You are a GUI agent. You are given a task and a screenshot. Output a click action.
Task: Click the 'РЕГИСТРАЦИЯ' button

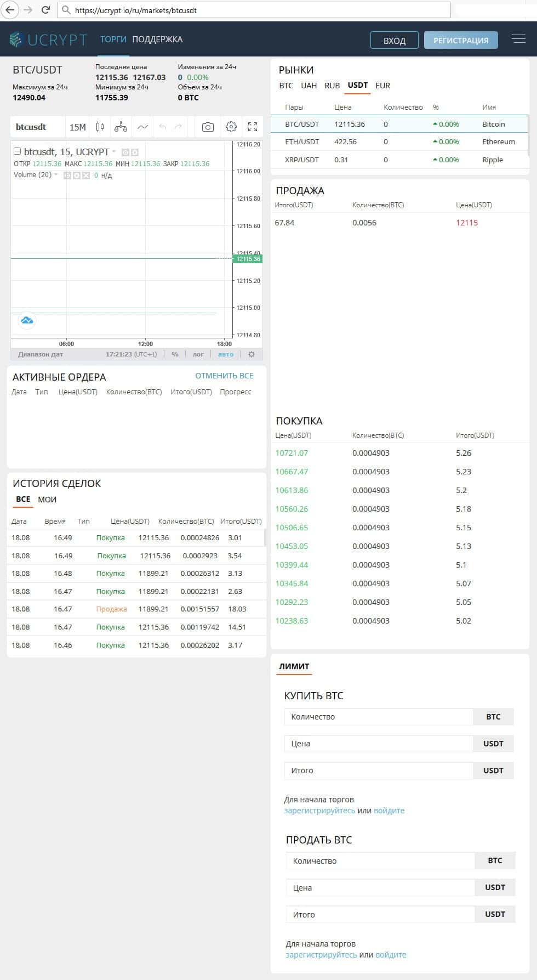[460, 40]
